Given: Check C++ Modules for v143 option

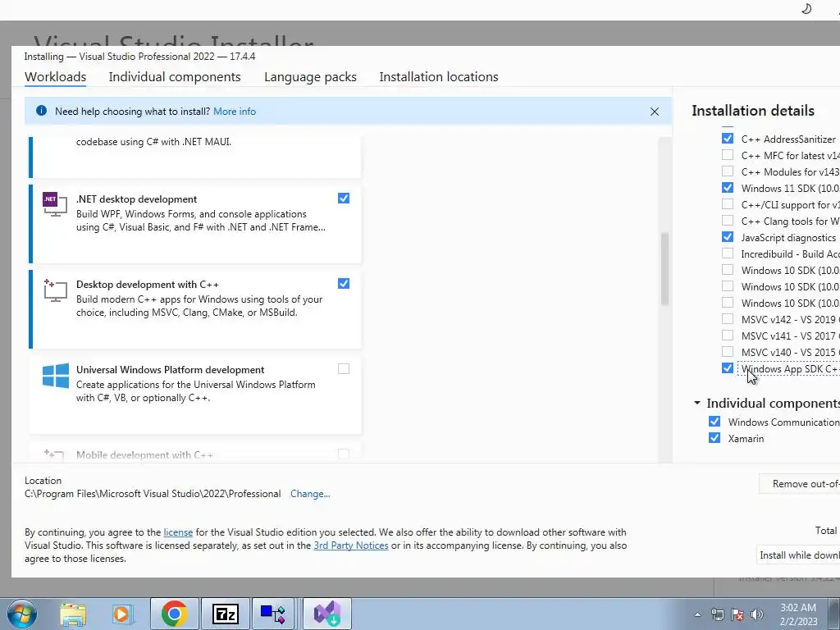Looking at the screenshot, I should coord(728,171).
